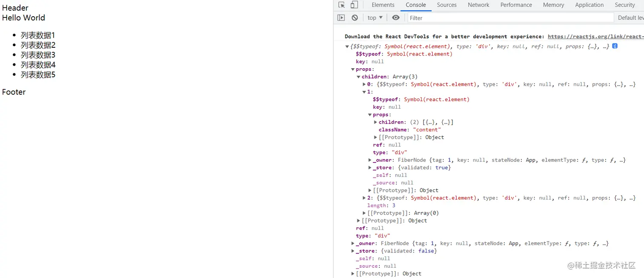The image size is (644, 278).
Task: Go to the Network tab
Action: click(478, 5)
